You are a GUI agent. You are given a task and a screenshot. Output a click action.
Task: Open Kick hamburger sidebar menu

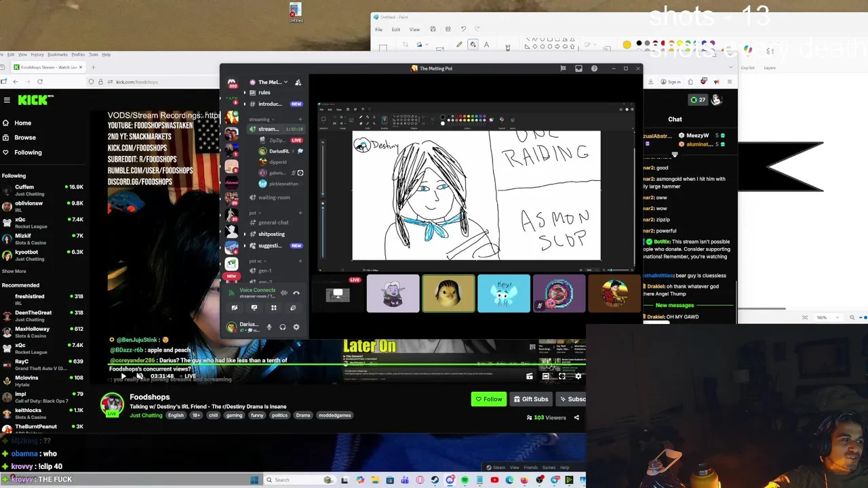coord(7,100)
